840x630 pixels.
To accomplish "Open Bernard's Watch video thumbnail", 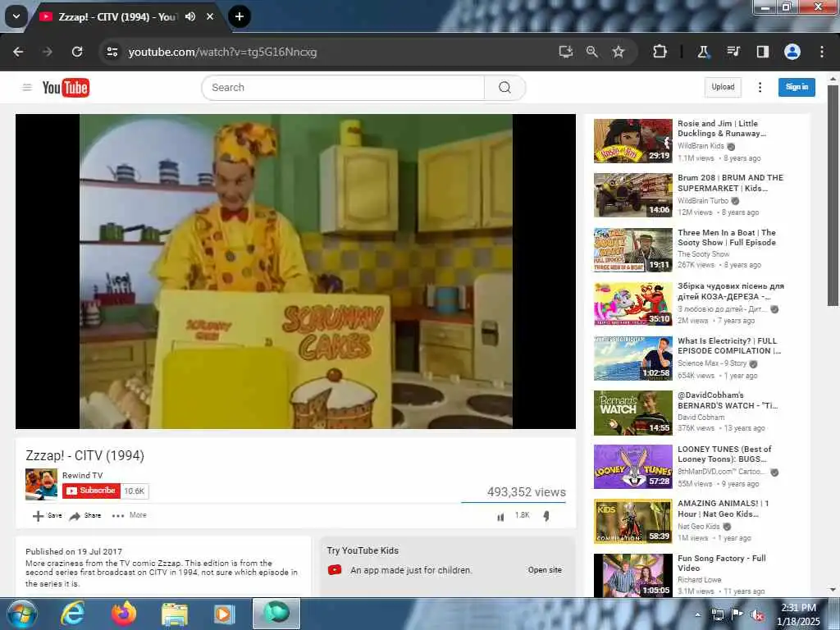I will click(632, 413).
